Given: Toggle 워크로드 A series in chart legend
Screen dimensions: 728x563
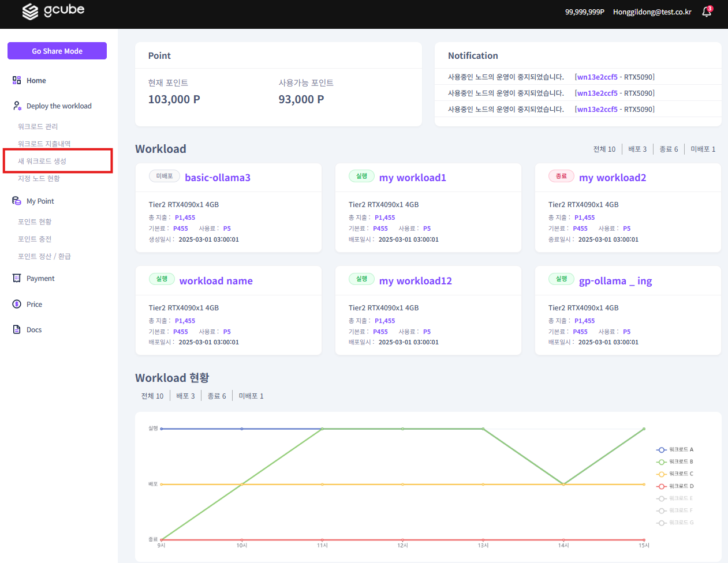Looking at the screenshot, I should (675, 450).
